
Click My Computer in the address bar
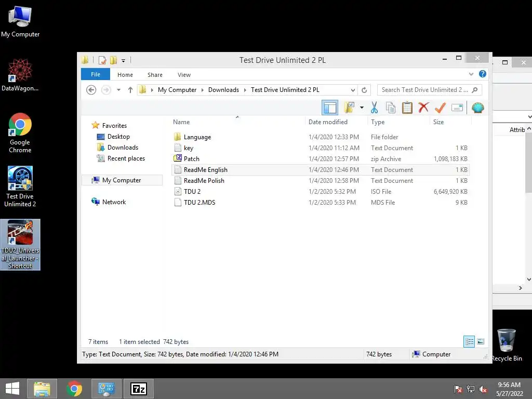(177, 90)
